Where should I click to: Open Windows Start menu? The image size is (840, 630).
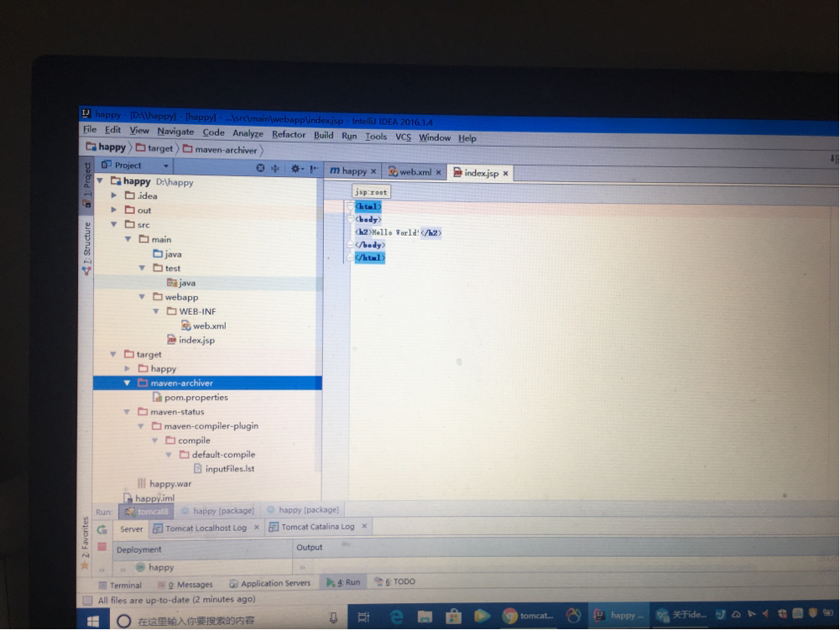click(92, 621)
